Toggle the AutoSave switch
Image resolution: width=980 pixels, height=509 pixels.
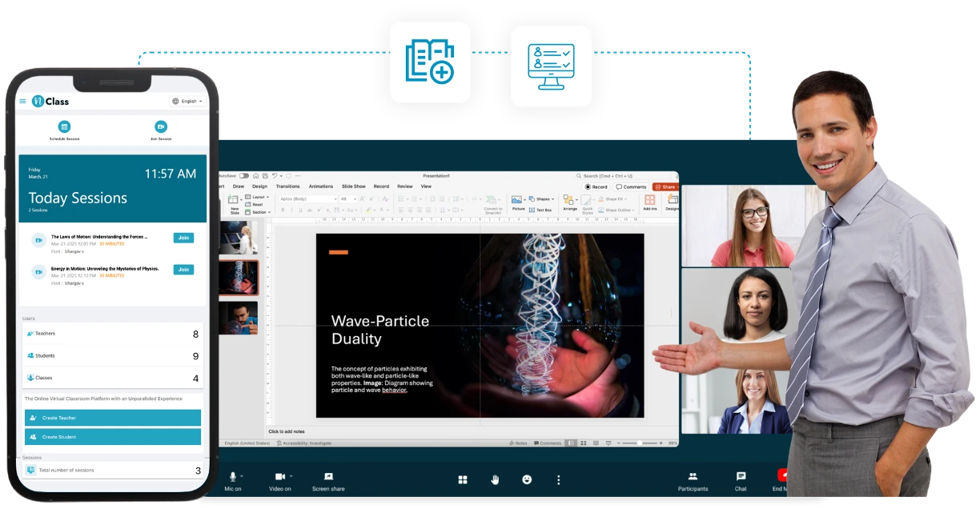(243, 175)
